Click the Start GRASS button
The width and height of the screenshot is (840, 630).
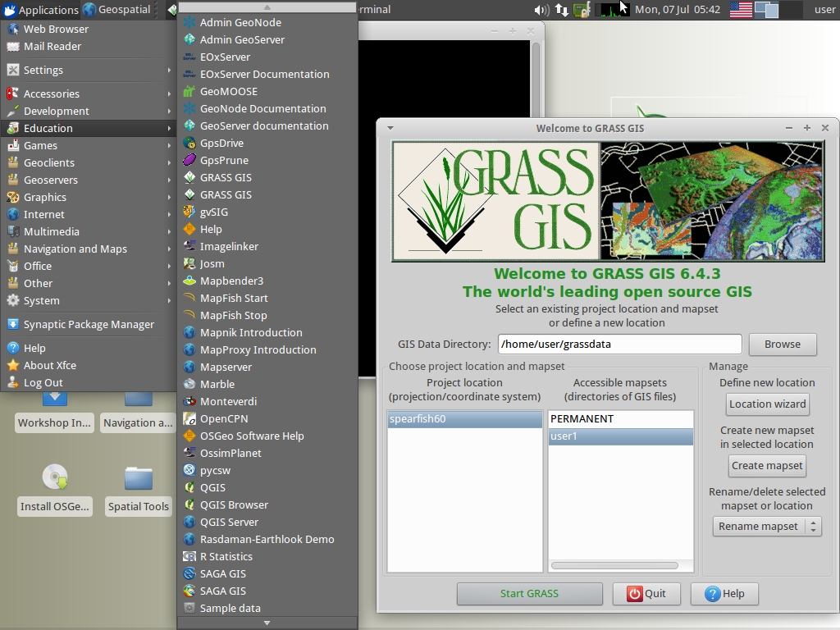coord(529,594)
